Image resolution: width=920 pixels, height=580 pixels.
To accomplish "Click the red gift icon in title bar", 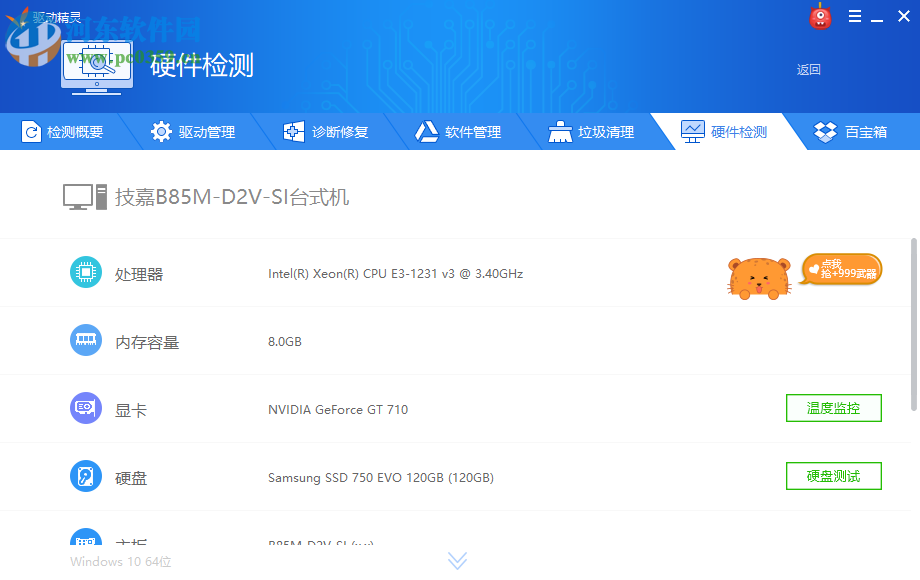I will point(820,16).
